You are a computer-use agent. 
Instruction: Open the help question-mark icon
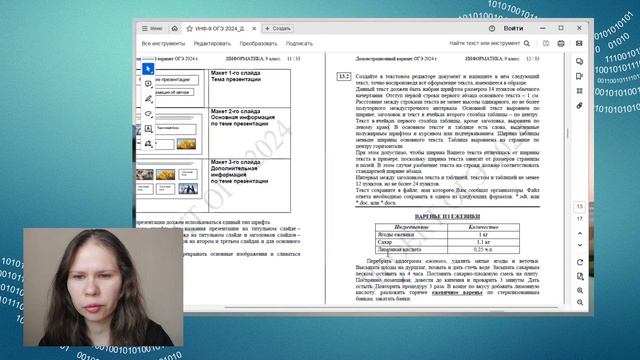click(x=492, y=29)
